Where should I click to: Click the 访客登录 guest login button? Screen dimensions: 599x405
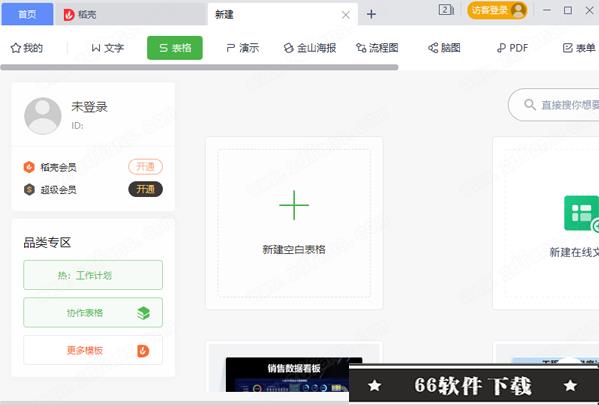(x=497, y=10)
